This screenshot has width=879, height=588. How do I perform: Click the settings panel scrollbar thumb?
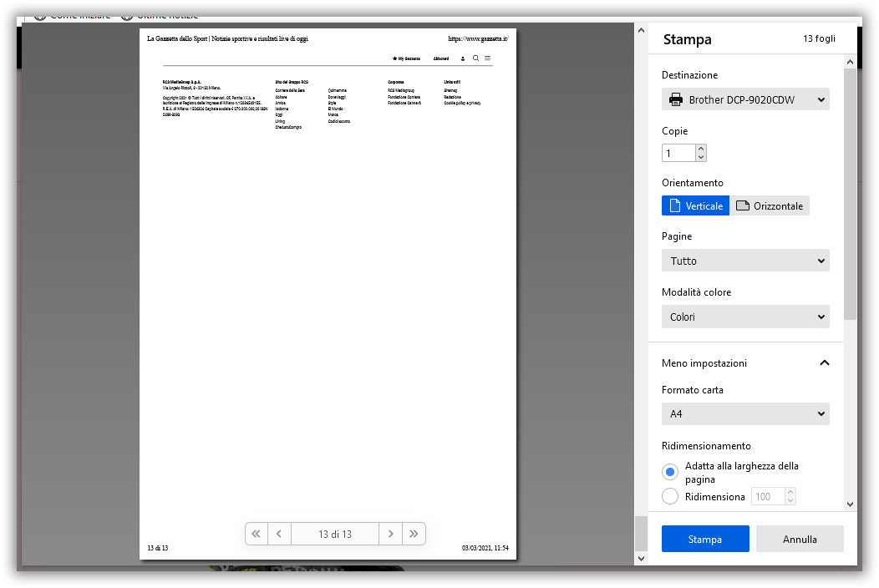[850, 194]
